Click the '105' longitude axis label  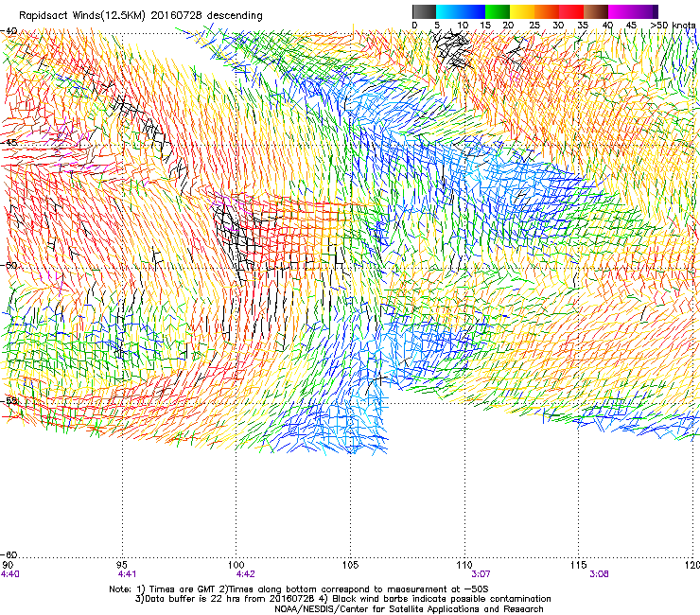coord(350,566)
